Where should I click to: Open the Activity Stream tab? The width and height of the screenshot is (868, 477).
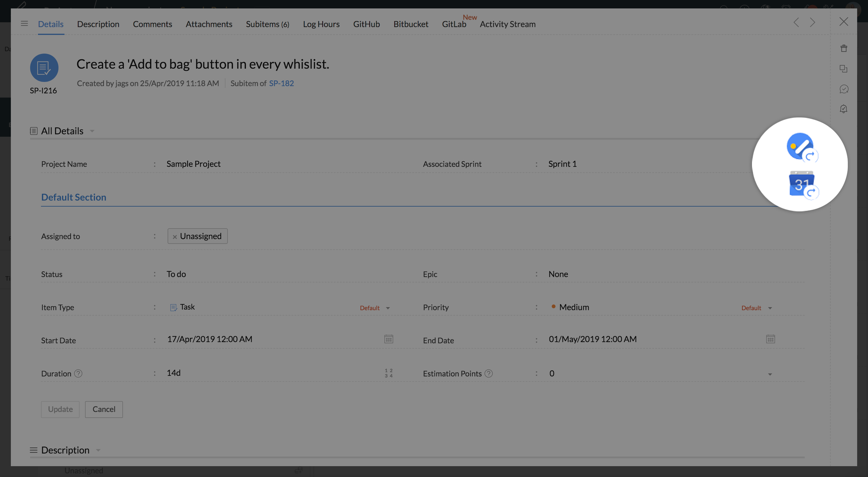coord(508,24)
